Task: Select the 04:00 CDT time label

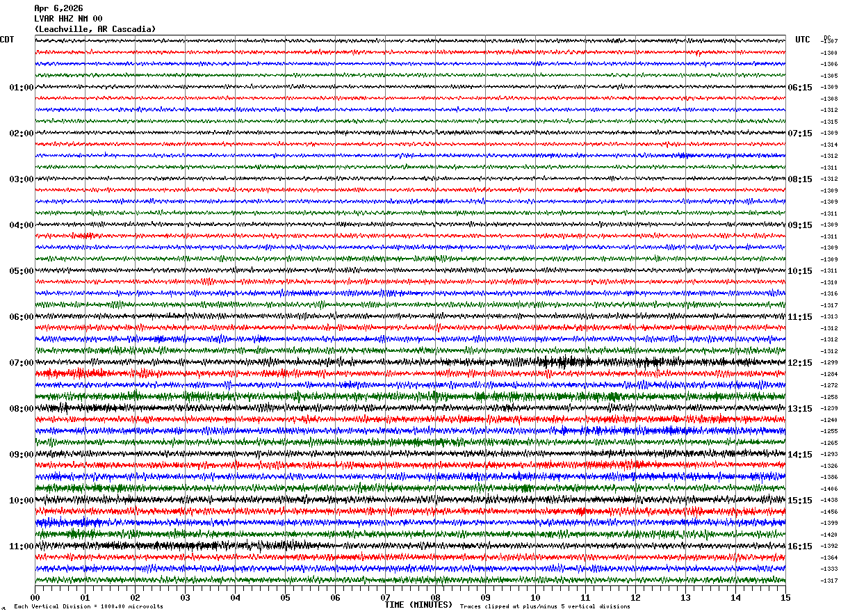Action: coord(22,225)
